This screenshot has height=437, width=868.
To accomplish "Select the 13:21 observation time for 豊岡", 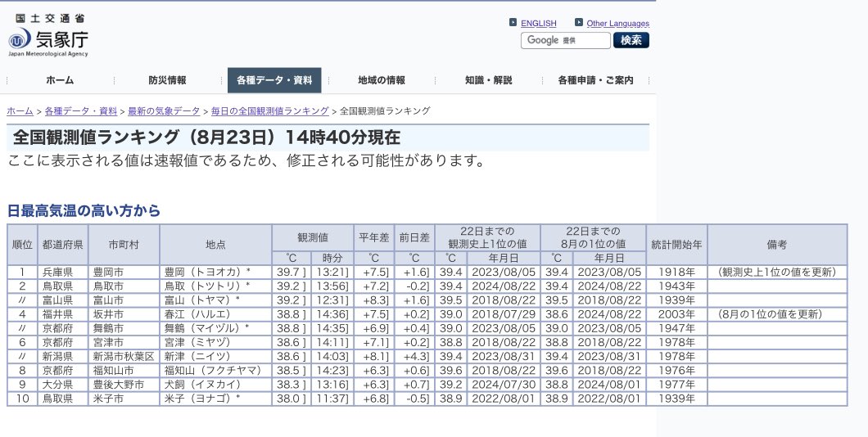I will point(332,273).
